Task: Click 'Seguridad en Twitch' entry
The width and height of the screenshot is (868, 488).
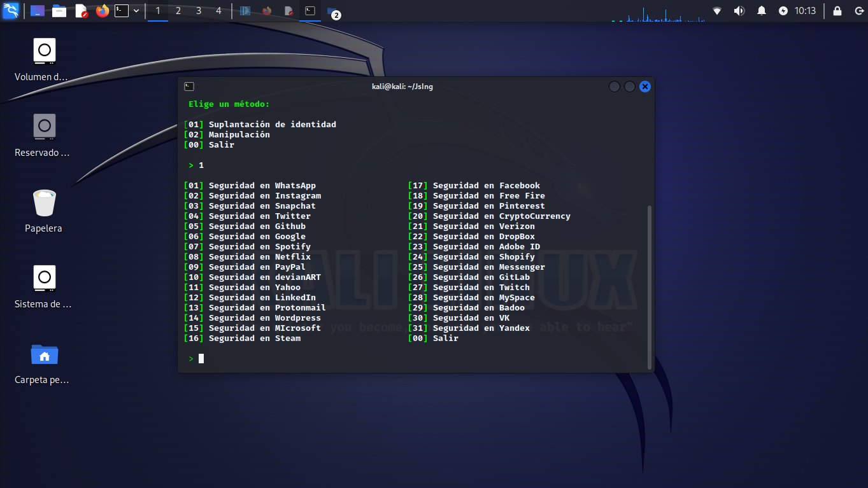Action: [481, 288]
